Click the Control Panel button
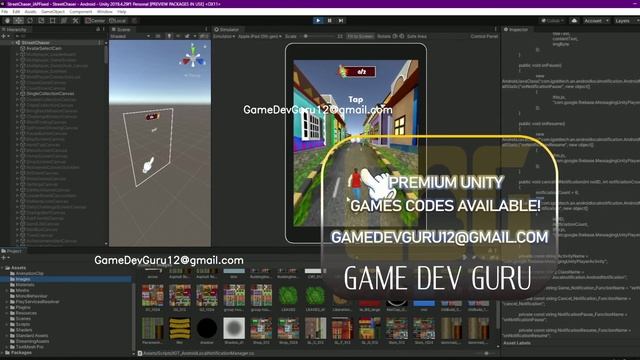 (484, 36)
